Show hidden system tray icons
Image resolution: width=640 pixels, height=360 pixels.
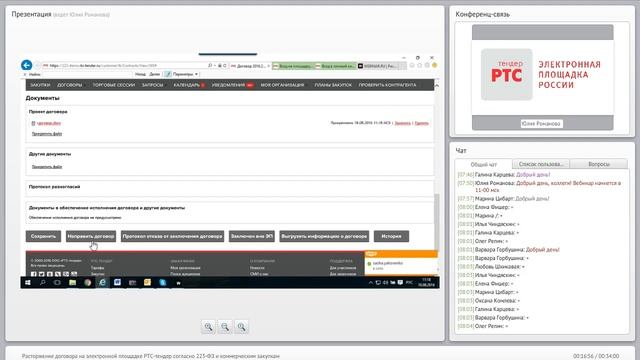pos(370,282)
